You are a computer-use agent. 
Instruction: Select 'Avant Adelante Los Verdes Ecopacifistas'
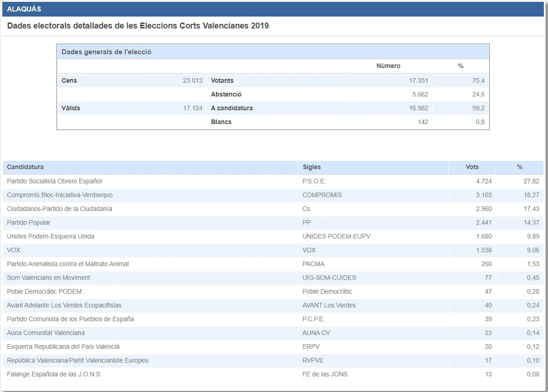click(x=64, y=305)
